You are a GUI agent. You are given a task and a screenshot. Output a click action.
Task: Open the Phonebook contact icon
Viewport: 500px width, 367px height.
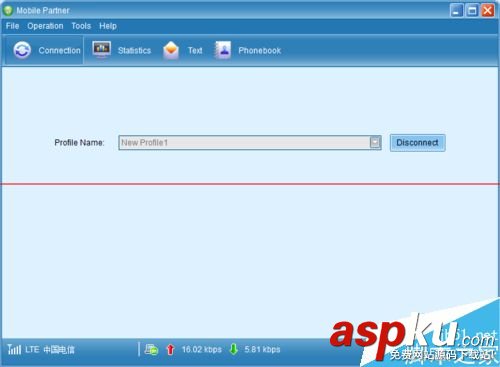[x=223, y=50]
